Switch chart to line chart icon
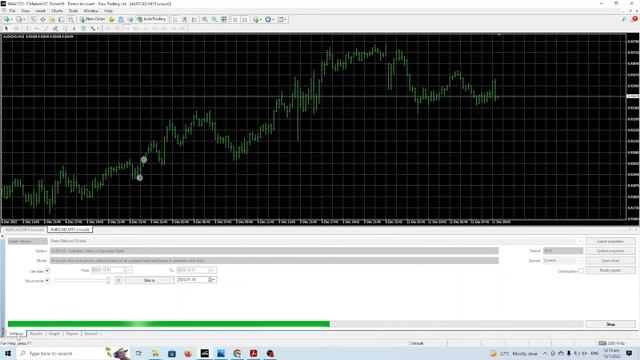 pos(194,19)
